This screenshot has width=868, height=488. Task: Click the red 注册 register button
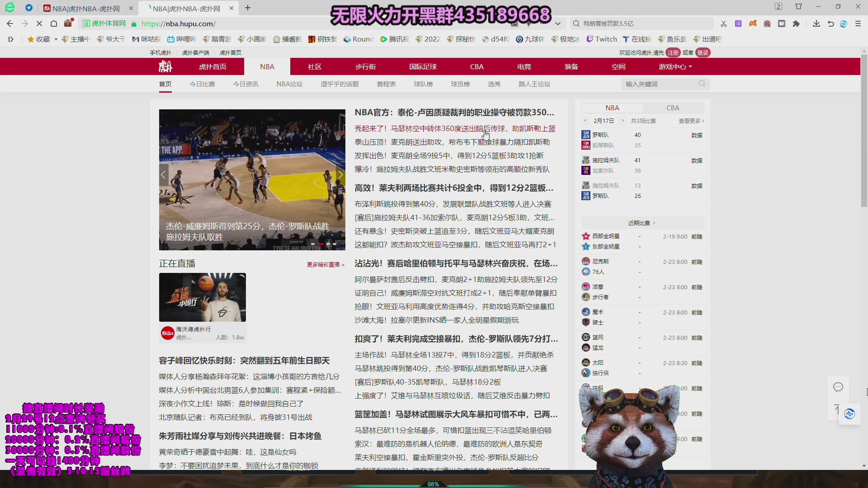[673, 52]
